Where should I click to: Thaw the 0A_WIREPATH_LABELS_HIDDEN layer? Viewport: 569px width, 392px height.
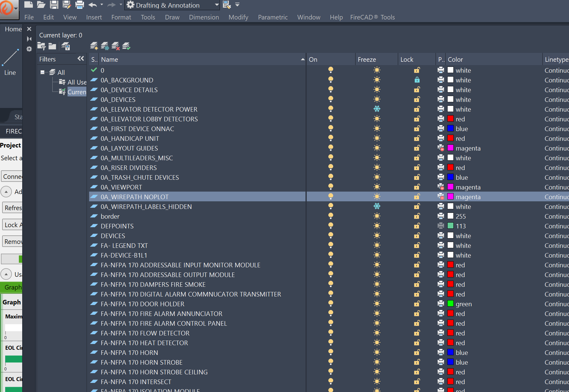[377, 206]
